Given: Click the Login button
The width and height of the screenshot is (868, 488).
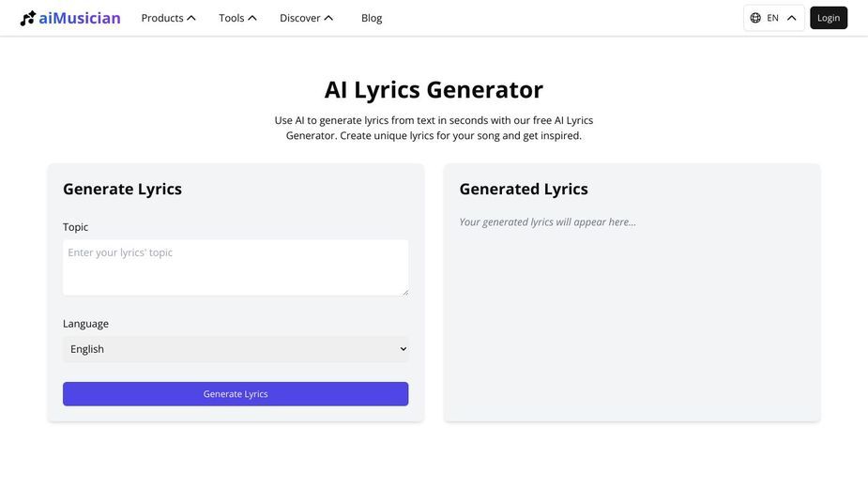Looking at the screenshot, I should (829, 18).
